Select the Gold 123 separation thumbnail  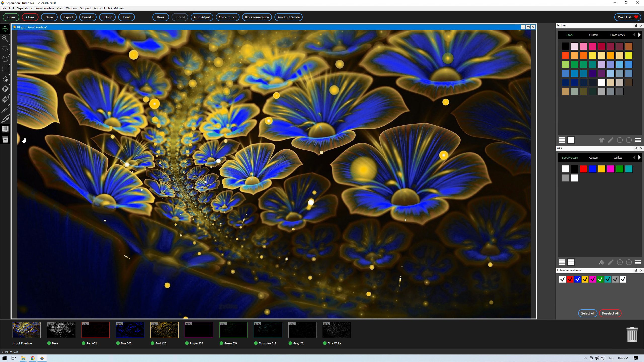click(x=164, y=330)
